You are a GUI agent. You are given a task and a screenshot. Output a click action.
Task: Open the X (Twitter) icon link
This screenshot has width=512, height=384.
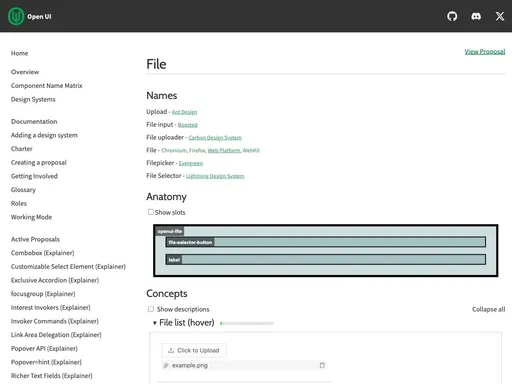coord(500,16)
